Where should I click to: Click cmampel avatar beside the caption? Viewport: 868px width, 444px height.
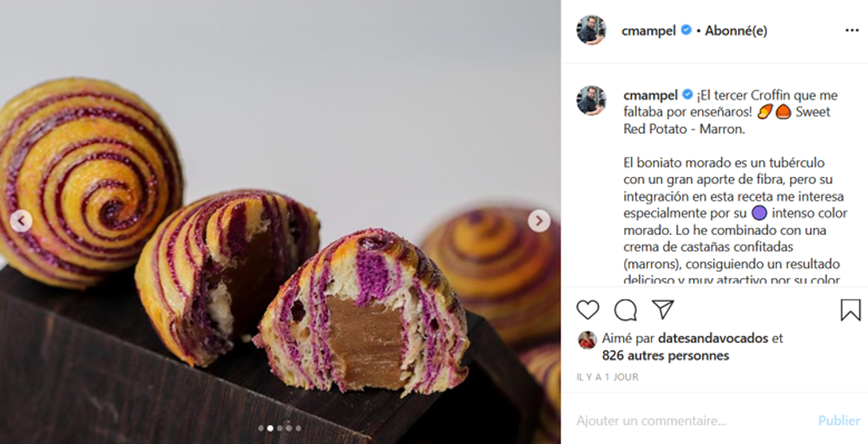pyautogui.click(x=591, y=100)
